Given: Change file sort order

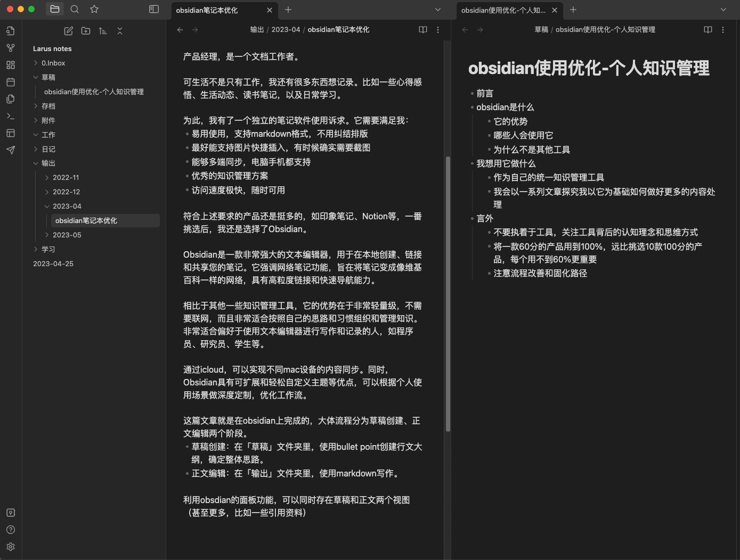Looking at the screenshot, I should coord(103,31).
